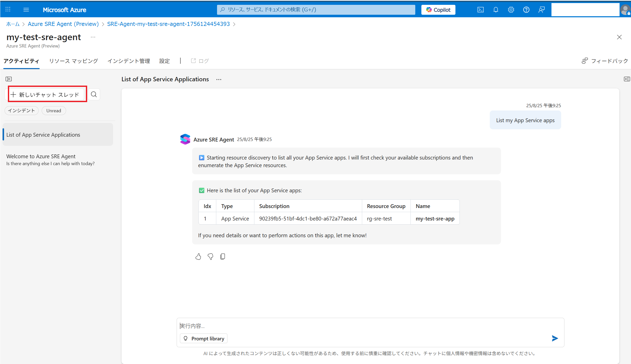Click the App Service type cell
Screen dimensions: 631x364
(235, 218)
